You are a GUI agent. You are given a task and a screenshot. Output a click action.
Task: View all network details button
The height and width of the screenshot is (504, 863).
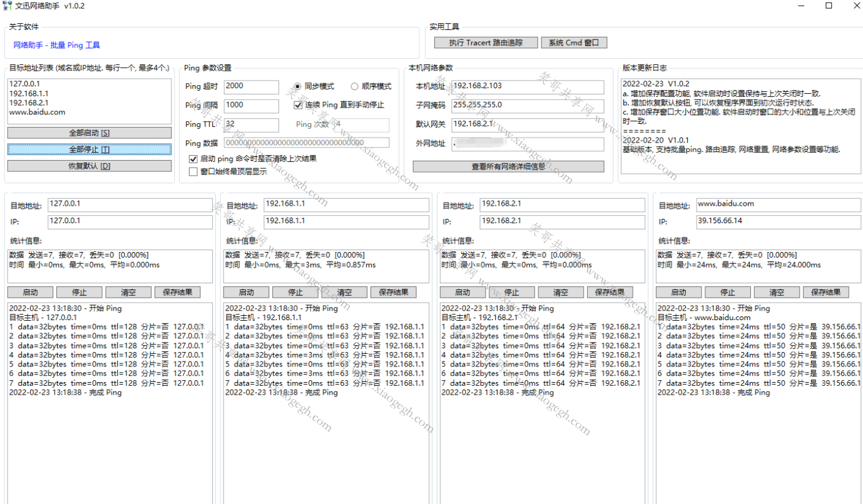pyautogui.click(x=508, y=166)
